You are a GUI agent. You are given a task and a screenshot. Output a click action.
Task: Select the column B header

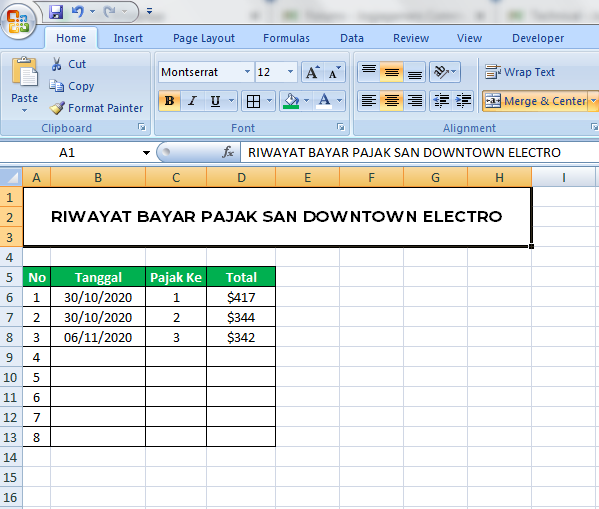pyautogui.click(x=98, y=178)
